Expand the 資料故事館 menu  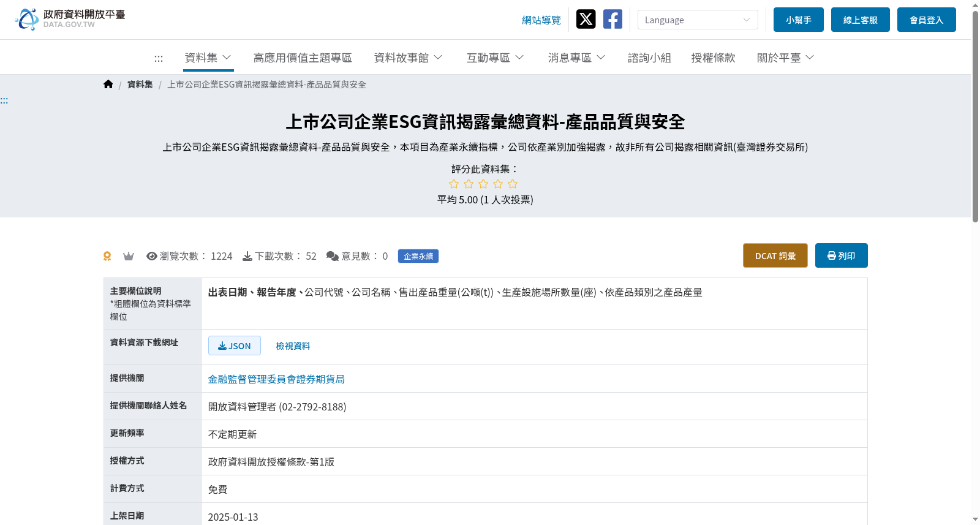pyautogui.click(x=409, y=58)
